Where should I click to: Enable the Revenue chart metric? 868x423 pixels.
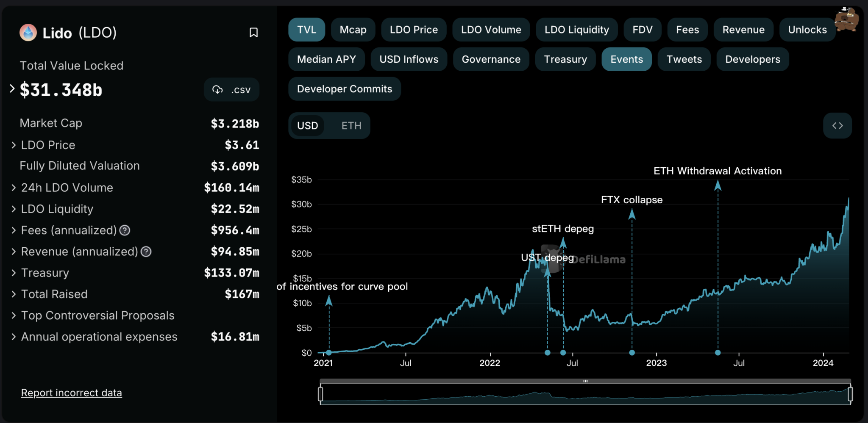click(743, 30)
